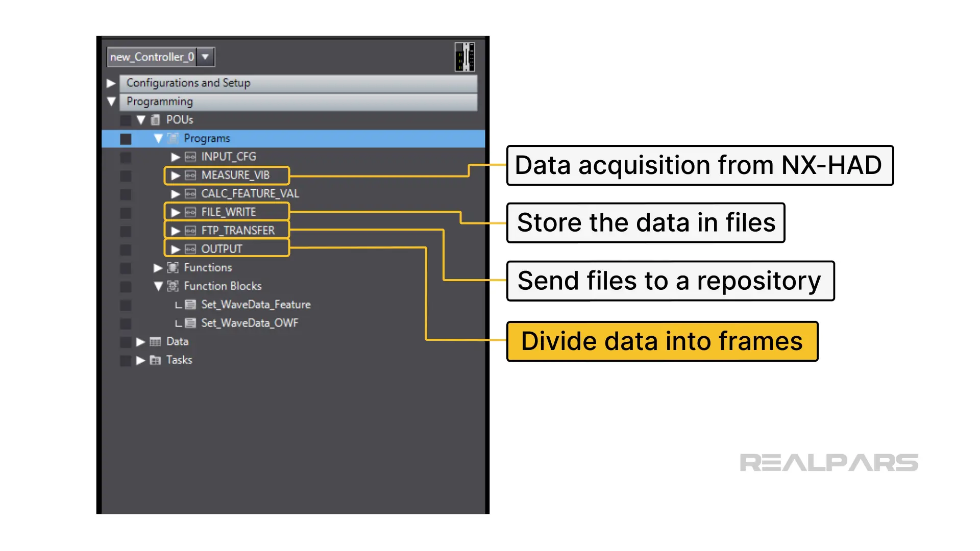Select the Programming header bar
980x551 pixels.
(x=299, y=102)
